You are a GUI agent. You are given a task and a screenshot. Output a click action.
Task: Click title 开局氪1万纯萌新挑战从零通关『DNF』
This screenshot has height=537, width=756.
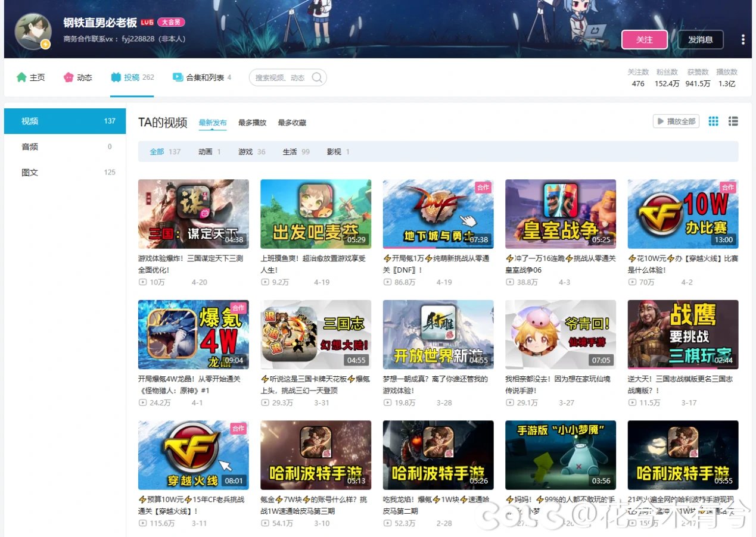pyautogui.click(x=436, y=264)
